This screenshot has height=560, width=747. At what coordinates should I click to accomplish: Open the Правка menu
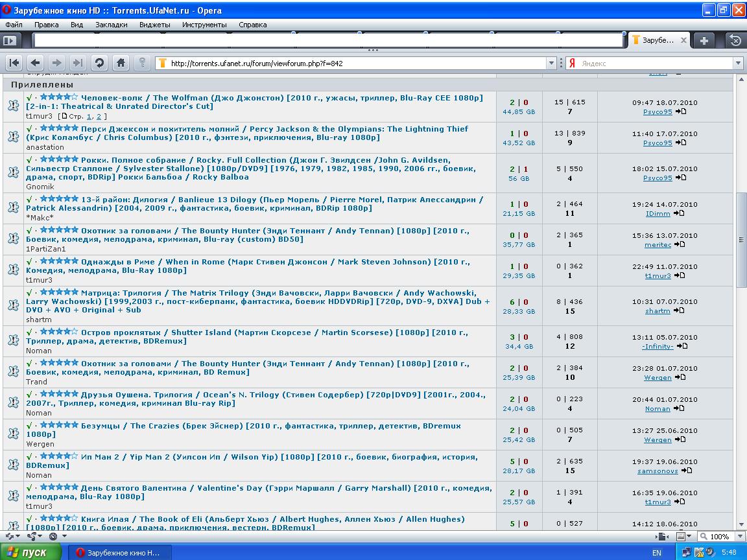[46, 25]
